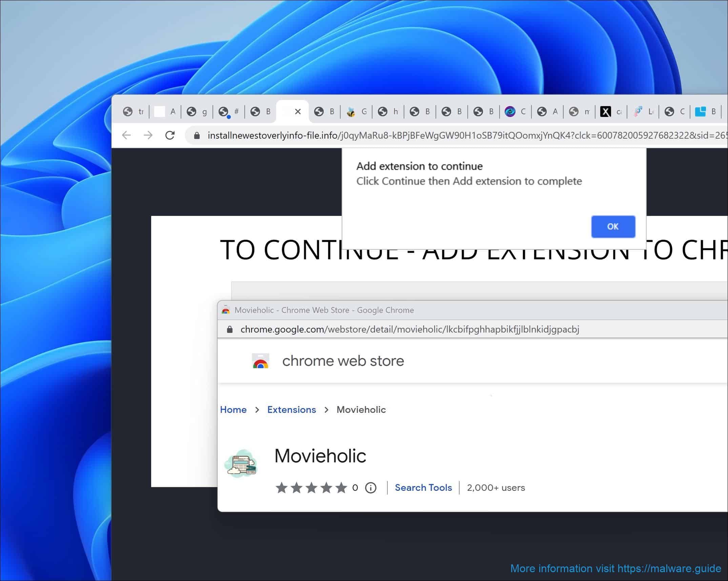Switch to the 'h' globe tab

coord(388,112)
